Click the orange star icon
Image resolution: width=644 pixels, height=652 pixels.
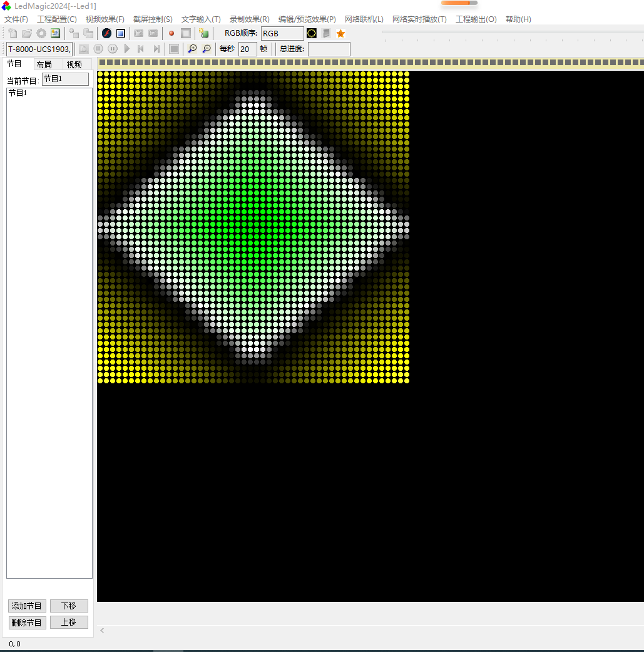tap(340, 33)
